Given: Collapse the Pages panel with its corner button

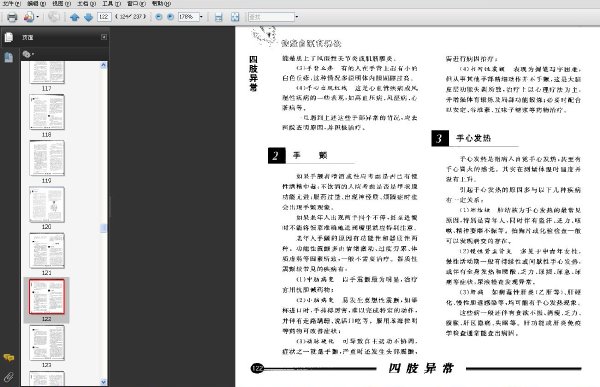Looking at the screenshot, I should (x=104, y=37).
